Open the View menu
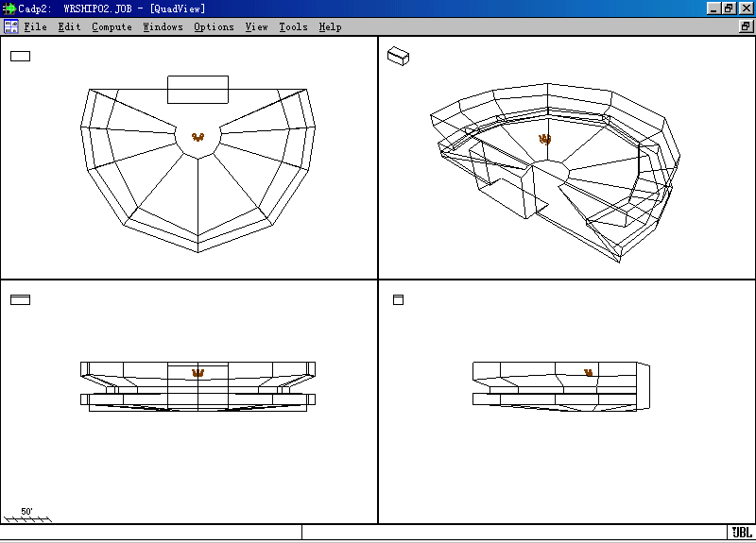Screen dimensions: 756x543 [256, 27]
